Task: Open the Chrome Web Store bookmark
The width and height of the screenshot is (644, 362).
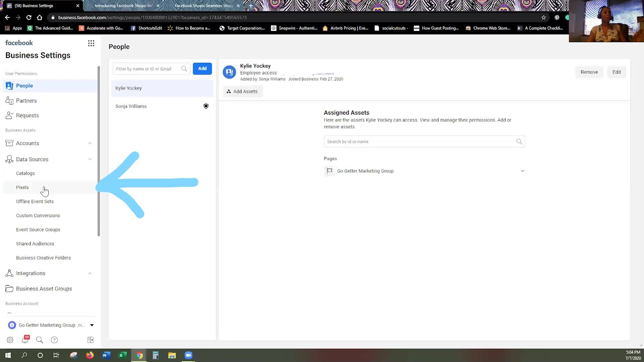Action: [x=488, y=28]
